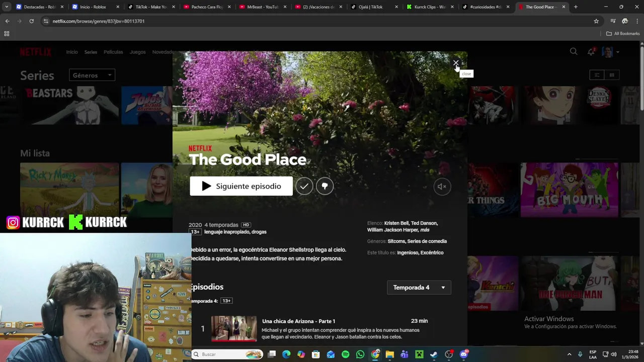Switch to Destacadas Roblox tab

point(39,7)
